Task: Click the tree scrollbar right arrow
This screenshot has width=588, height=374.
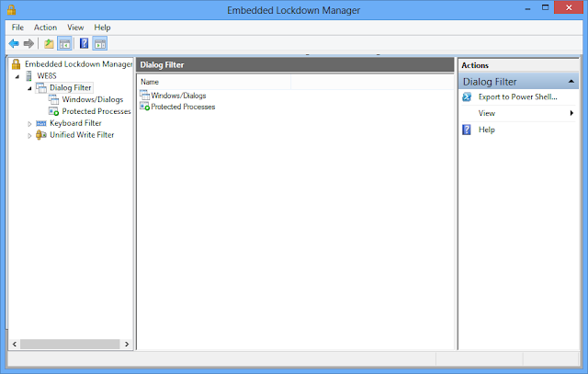Action: coord(127,344)
